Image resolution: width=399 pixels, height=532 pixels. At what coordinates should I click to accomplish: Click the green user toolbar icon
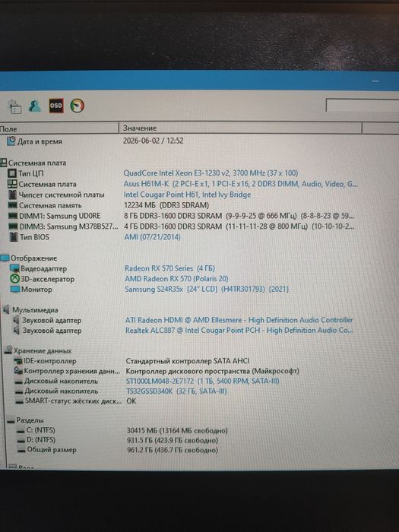click(x=35, y=106)
